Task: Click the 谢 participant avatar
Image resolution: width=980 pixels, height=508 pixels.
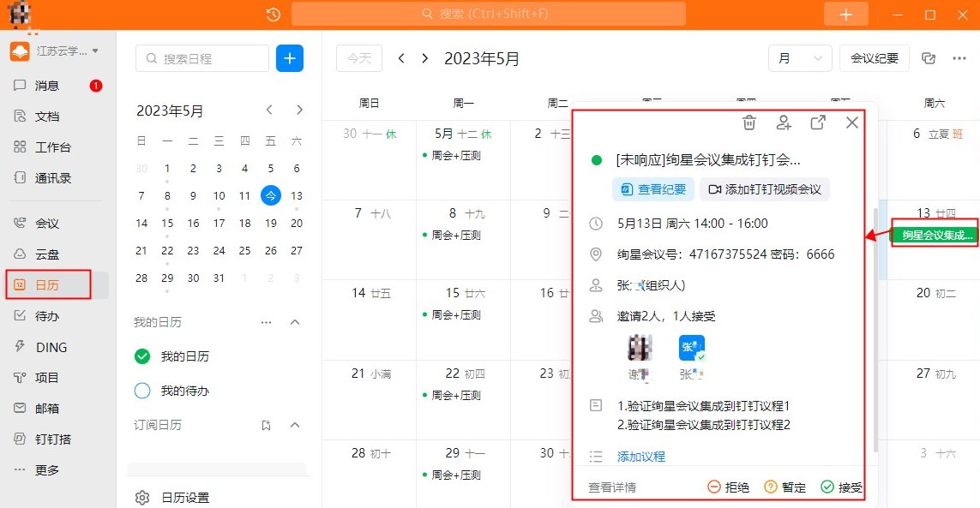Action: (640, 348)
